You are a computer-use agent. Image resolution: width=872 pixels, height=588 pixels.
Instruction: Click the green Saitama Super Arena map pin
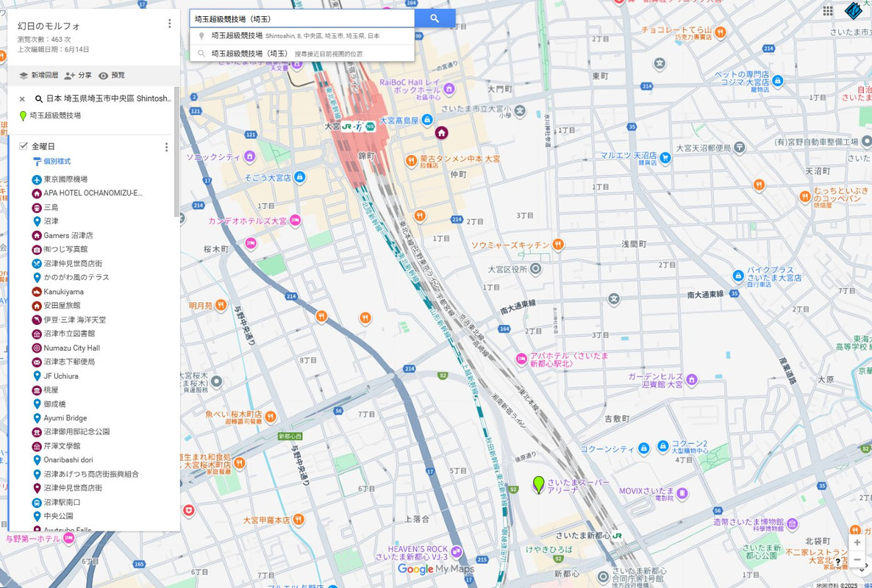pyautogui.click(x=538, y=484)
